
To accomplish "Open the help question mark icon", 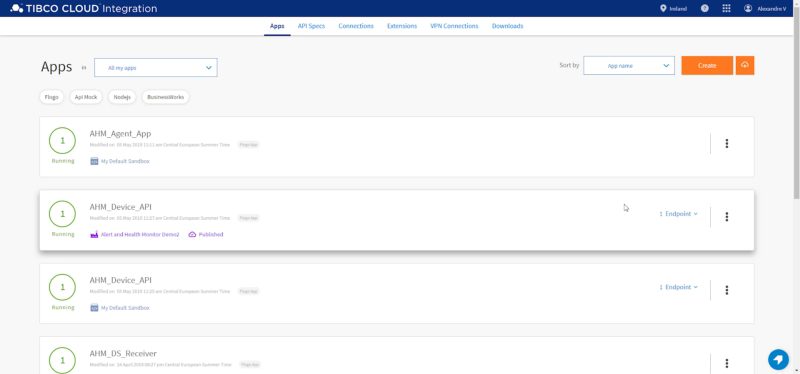I will [x=705, y=8].
